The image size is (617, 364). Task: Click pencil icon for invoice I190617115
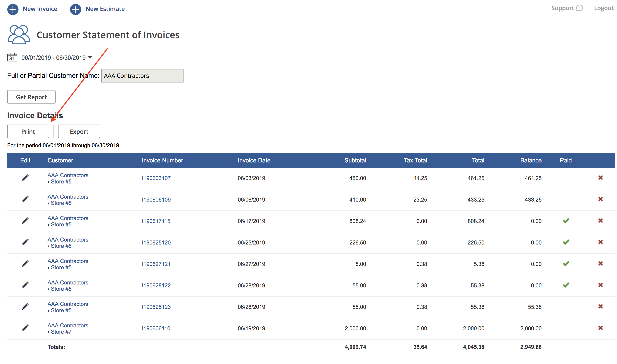25,221
